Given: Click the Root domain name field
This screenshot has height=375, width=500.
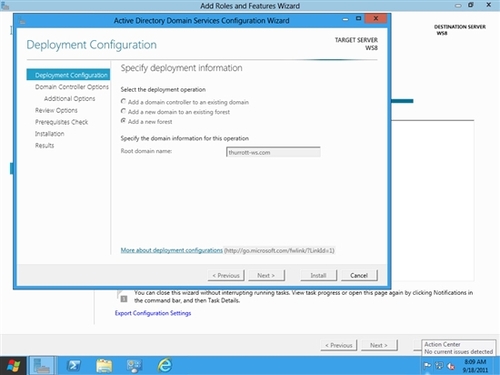Looking at the screenshot, I should [x=273, y=152].
